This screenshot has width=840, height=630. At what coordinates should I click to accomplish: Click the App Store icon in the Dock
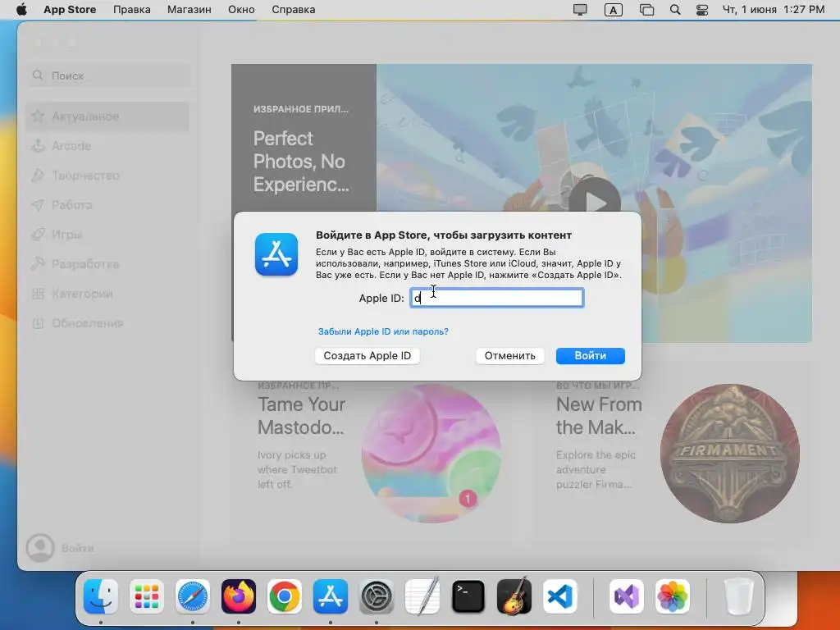pyautogui.click(x=331, y=596)
